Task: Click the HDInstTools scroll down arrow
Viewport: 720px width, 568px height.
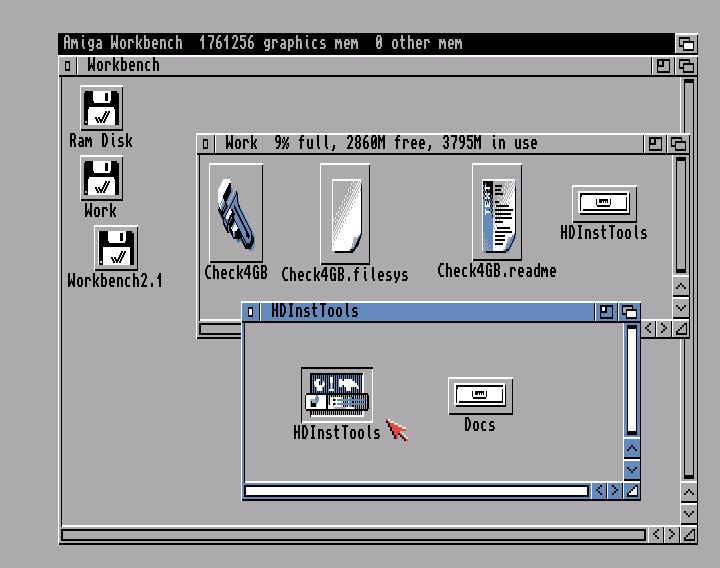Action: pos(631,469)
